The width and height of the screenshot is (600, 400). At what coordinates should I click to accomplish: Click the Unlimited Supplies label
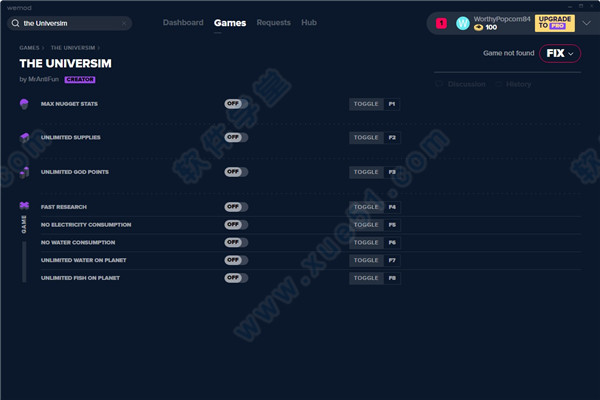pyautogui.click(x=71, y=137)
